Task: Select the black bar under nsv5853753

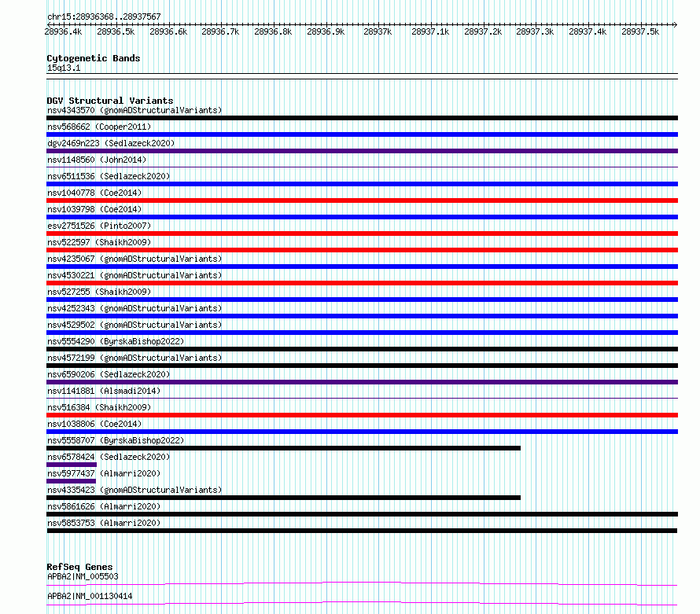Action: coord(362,531)
